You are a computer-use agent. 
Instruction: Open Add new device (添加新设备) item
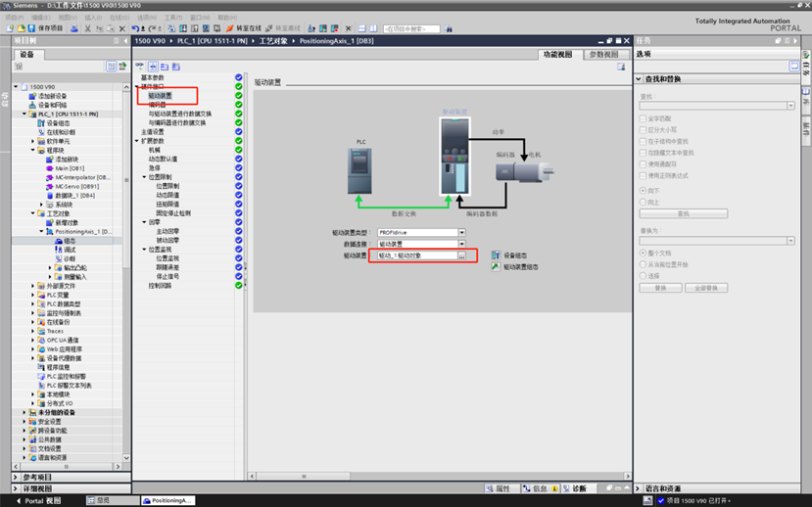[x=52, y=96]
